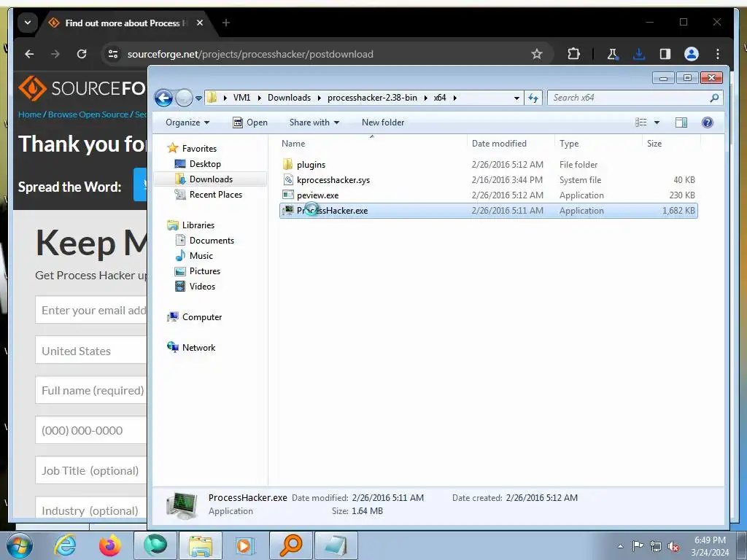This screenshot has width=747, height=560.
Task: Click the change view icon
Action: click(640, 122)
